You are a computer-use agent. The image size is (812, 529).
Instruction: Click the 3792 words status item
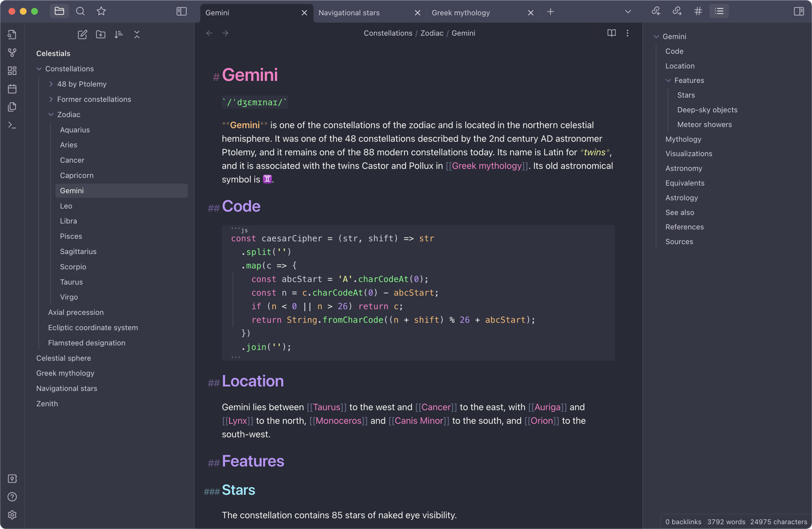[726, 522]
